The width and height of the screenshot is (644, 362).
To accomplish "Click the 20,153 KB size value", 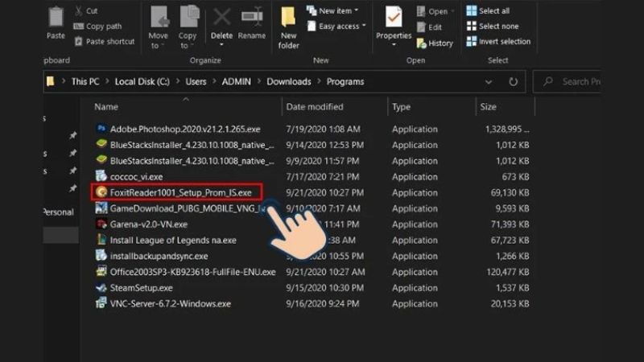I will (x=510, y=304).
